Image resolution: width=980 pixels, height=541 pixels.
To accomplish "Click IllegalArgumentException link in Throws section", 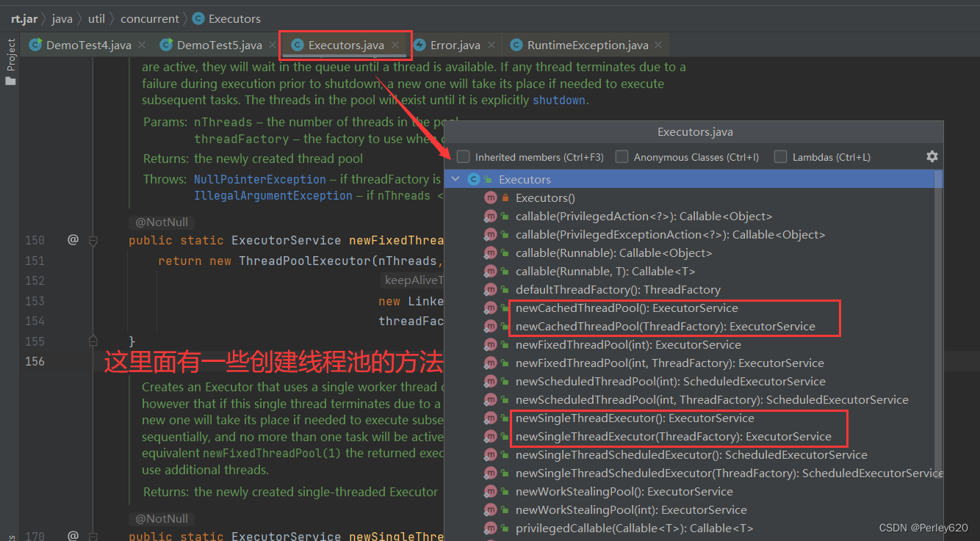I will point(273,196).
